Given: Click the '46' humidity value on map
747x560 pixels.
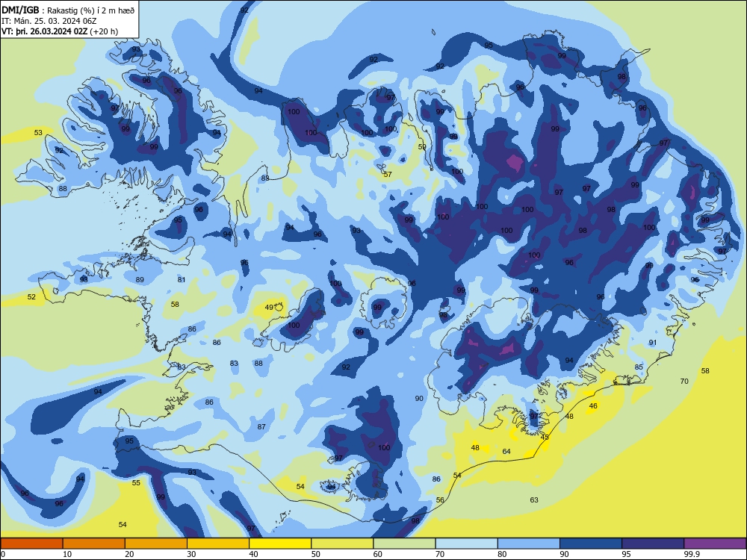Looking at the screenshot, I should click(x=593, y=405).
